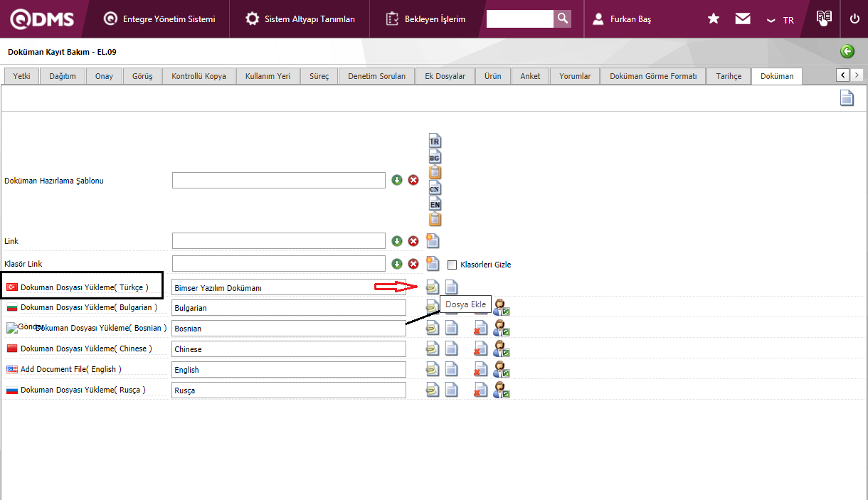Click the red clear icon for Link
The image size is (868, 500).
[x=413, y=241]
